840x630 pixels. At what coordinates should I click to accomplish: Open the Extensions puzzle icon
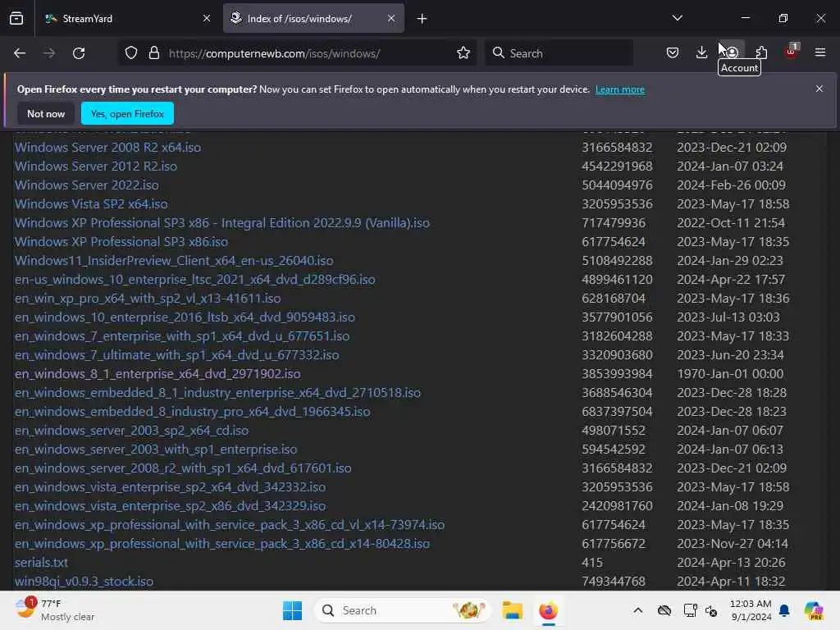[x=761, y=52]
